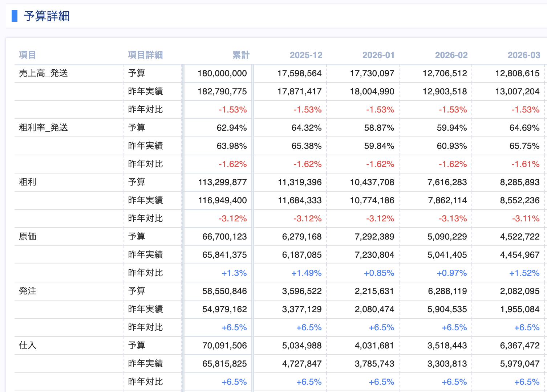
Task: Click the 項目 column header
Action: [x=27, y=55]
